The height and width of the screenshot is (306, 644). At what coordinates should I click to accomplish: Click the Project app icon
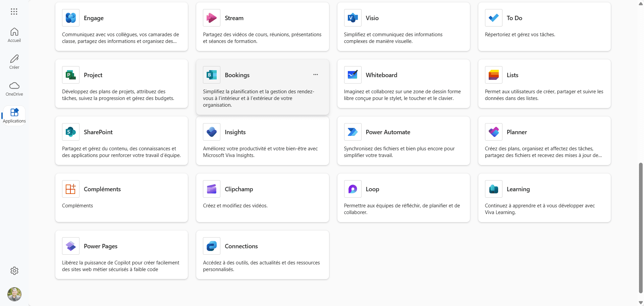pyautogui.click(x=71, y=75)
